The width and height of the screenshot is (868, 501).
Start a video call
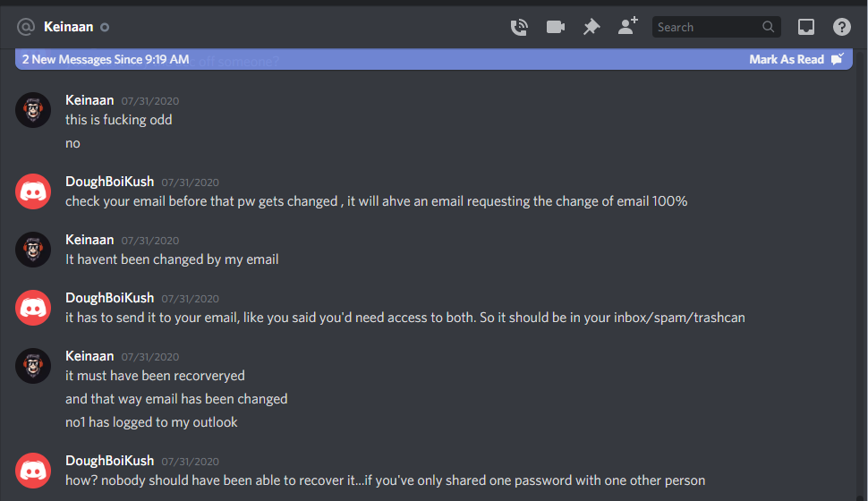555,27
